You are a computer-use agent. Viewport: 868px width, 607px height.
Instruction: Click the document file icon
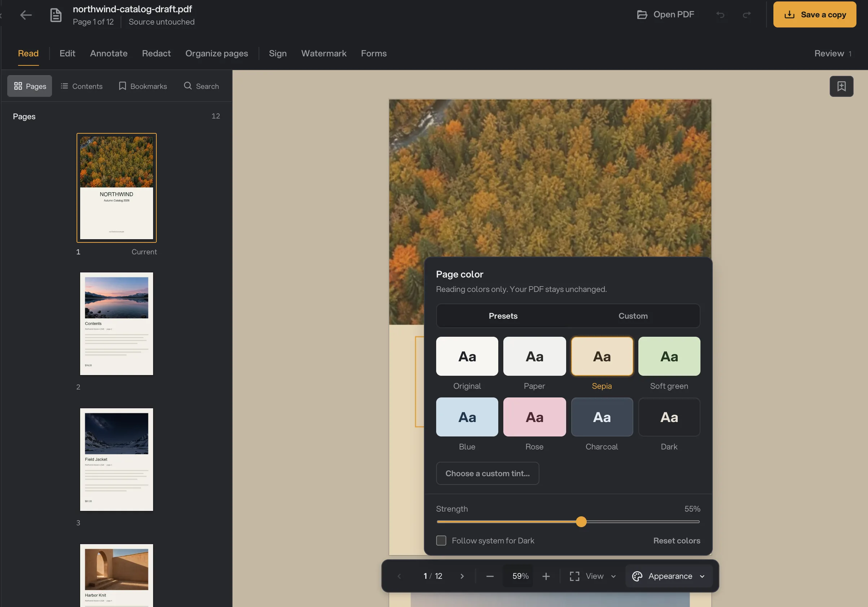pos(56,15)
